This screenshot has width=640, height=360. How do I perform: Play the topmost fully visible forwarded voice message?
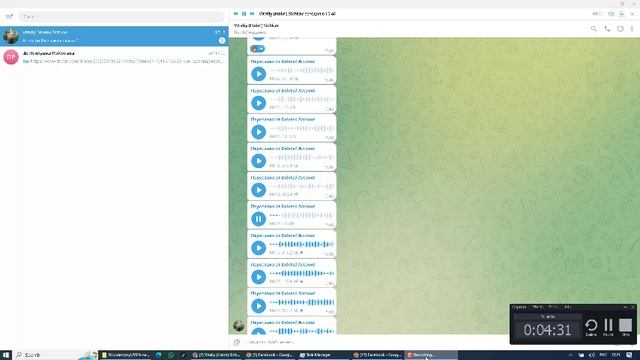(x=258, y=74)
